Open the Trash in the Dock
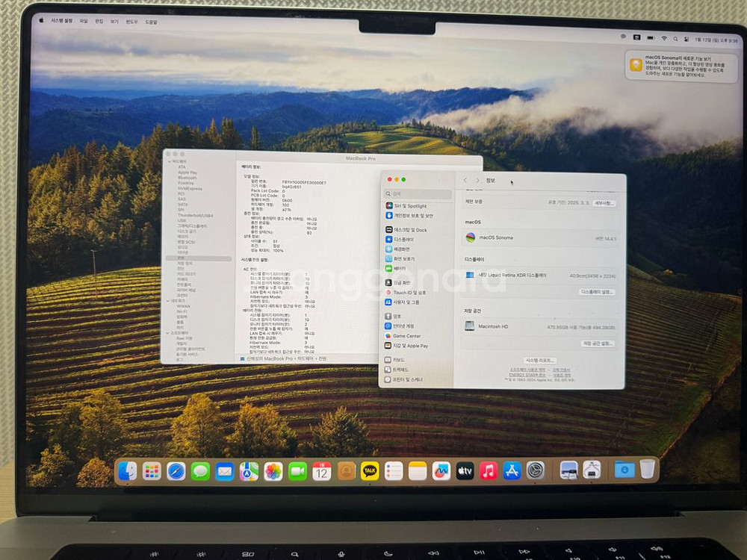Screen dimensions: 747x560 [648, 469]
